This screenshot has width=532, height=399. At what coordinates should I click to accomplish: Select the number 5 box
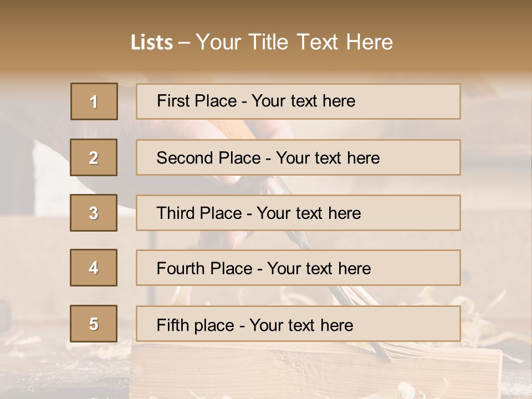pyautogui.click(x=94, y=324)
